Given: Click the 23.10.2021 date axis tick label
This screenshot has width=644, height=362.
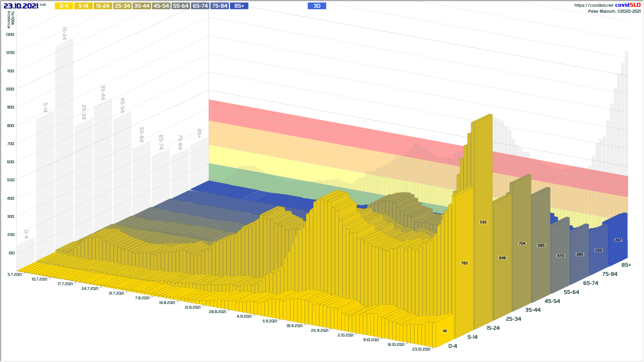Looking at the screenshot, I should click(x=421, y=349).
